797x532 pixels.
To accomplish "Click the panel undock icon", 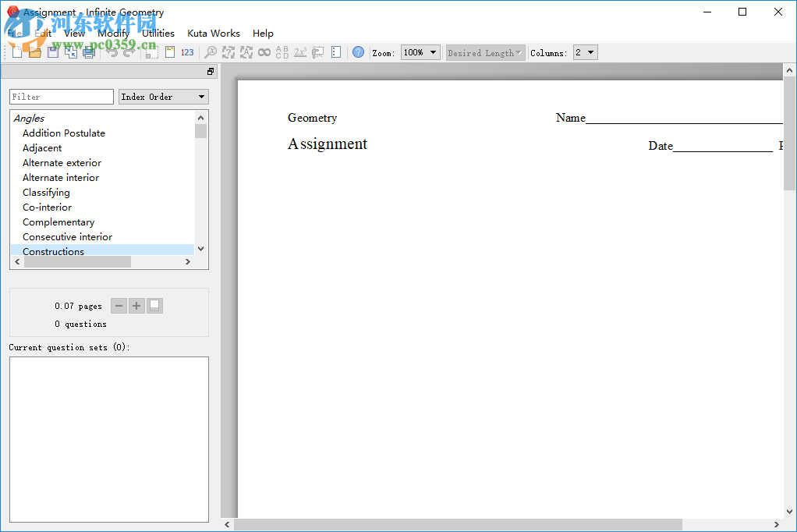I will pyautogui.click(x=211, y=72).
